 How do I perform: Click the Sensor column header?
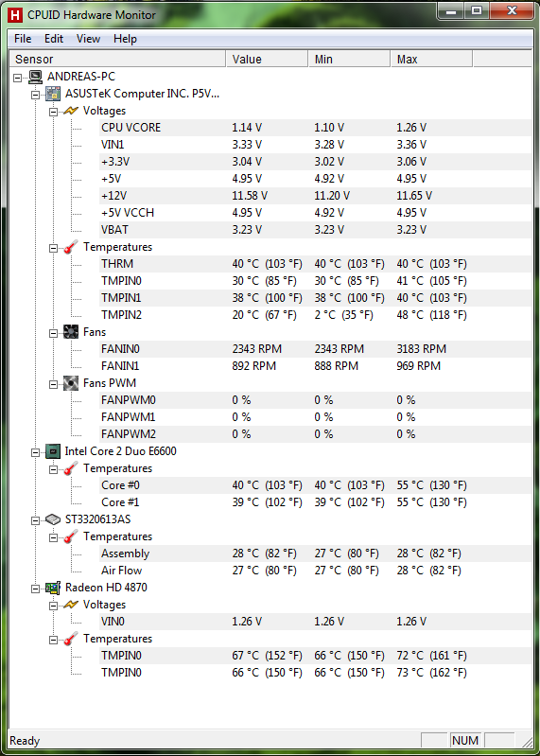point(117,60)
